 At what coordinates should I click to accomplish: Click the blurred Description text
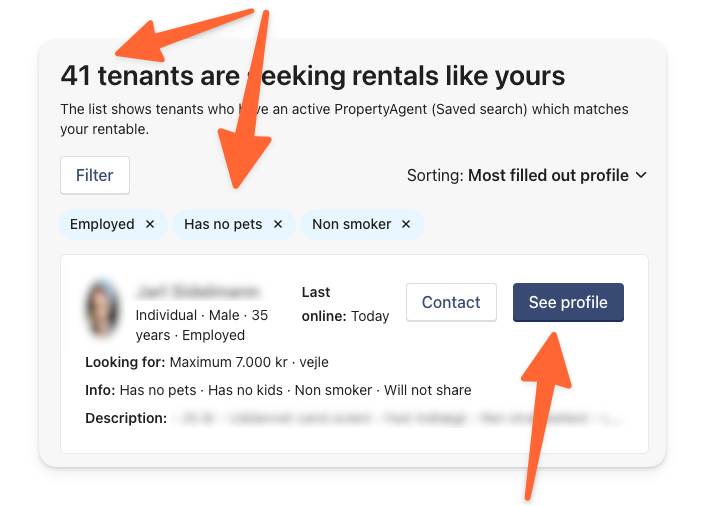click(x=398, y=418)
